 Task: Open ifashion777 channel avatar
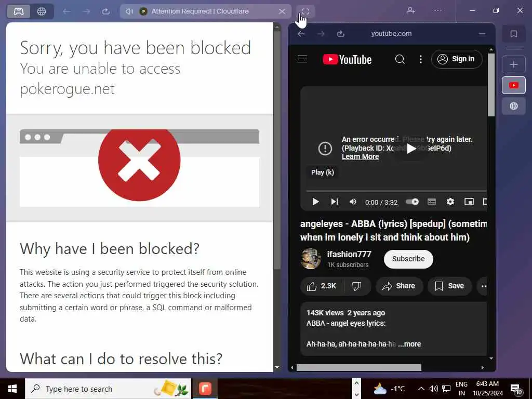(x=311, y=259)
